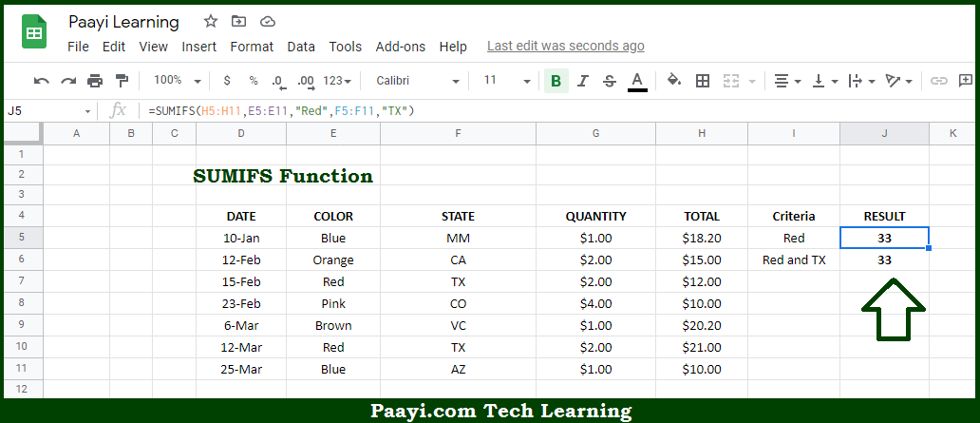The width and height of the screenshot is (980, 423).
Task: Toggle Strikethrough formatting button
Action: click(610, 81)
